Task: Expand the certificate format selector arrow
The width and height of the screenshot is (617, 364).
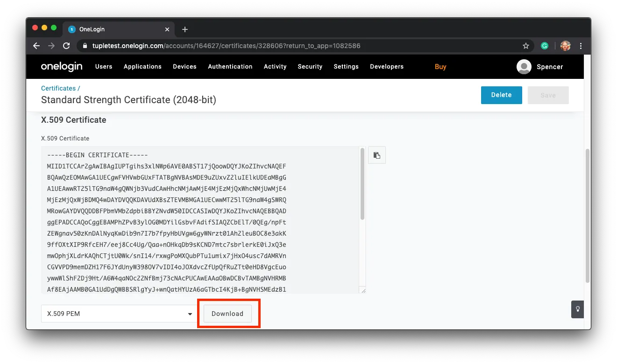Action: (190, 314)
